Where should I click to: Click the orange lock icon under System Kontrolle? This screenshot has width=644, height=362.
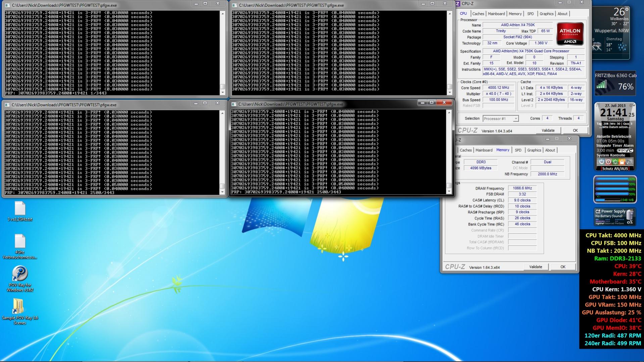tap(622, 162)
